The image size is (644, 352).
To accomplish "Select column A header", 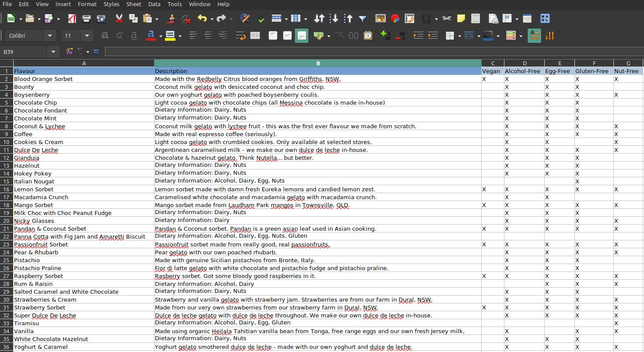I will pyautogui.click(x=84, y=63).
